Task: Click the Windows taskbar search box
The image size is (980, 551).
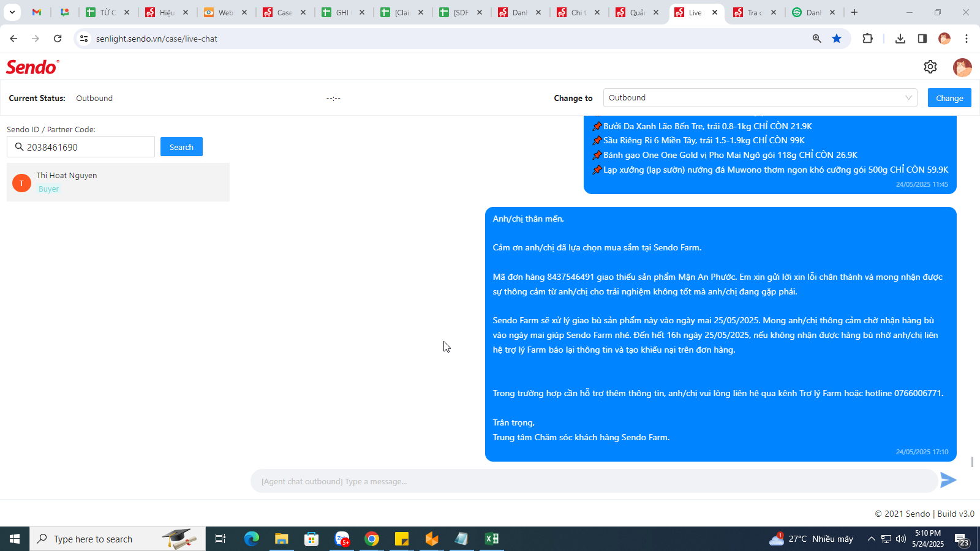Action: pos(118,539)
